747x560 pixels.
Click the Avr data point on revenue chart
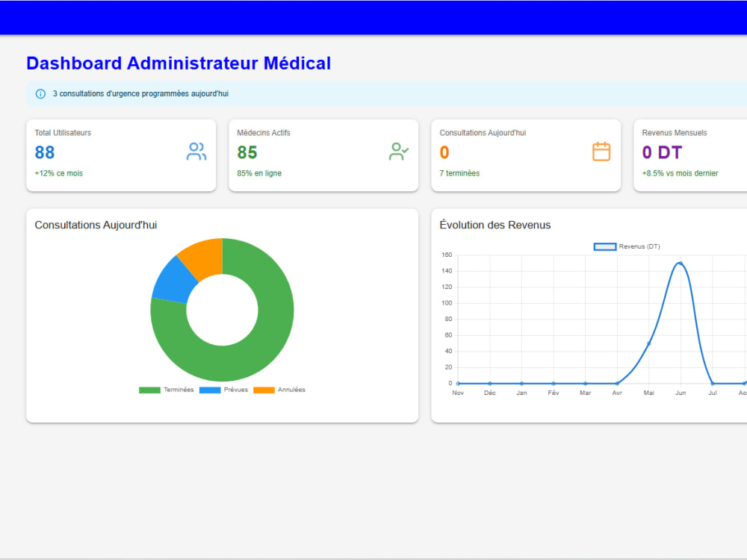tap(617, 383)
